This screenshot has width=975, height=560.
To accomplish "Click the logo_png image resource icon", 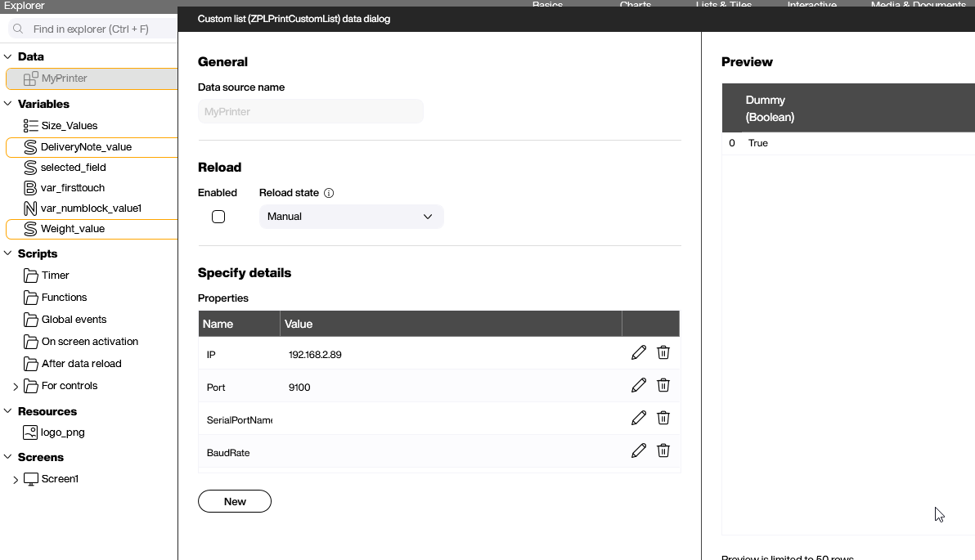I will point(30,432).
